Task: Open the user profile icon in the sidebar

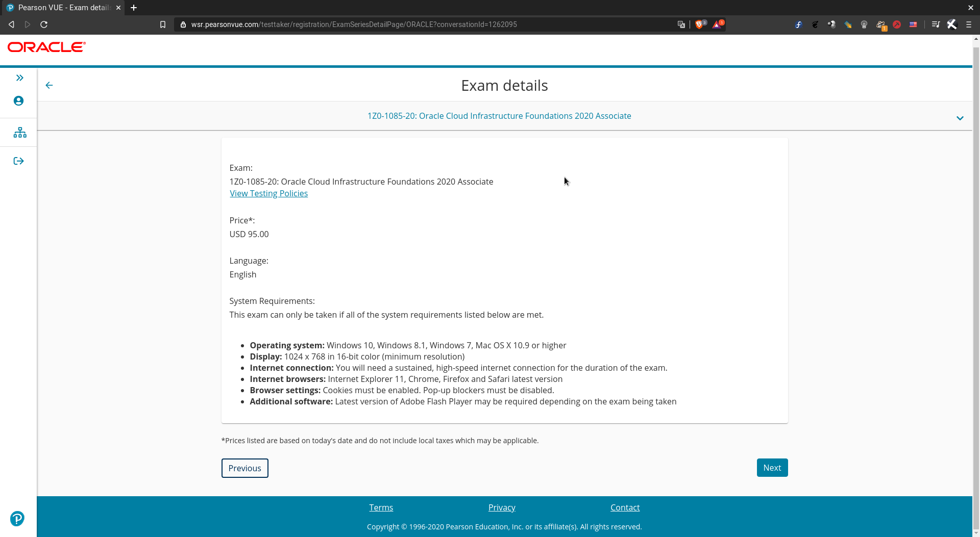Action: [x=18, y=100]
